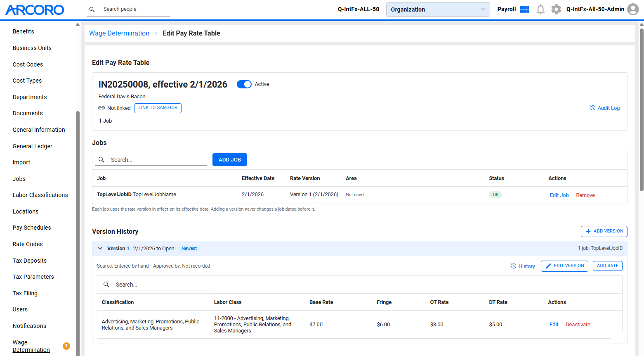Click the ARCORO logo
Viewport: 644px width, 356px height.
click(x=35, y=10)
